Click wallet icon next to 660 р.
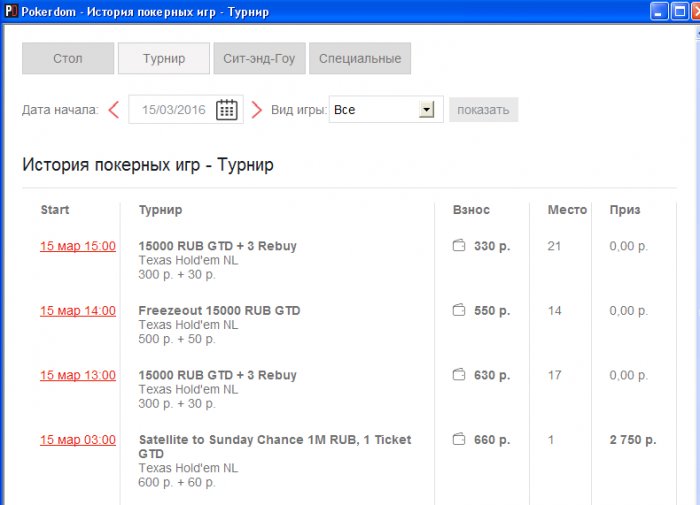Image resolution: width=700 pixels, height=505 pixels. point(459,439)
